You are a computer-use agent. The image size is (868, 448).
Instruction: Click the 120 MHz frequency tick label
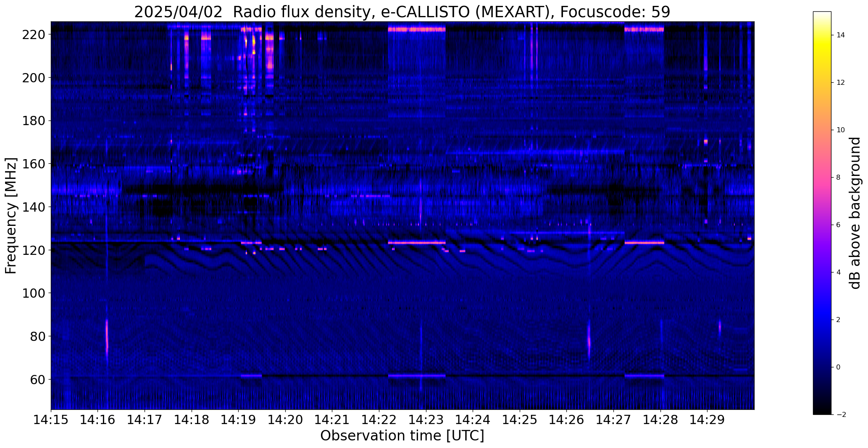[33, 250]
